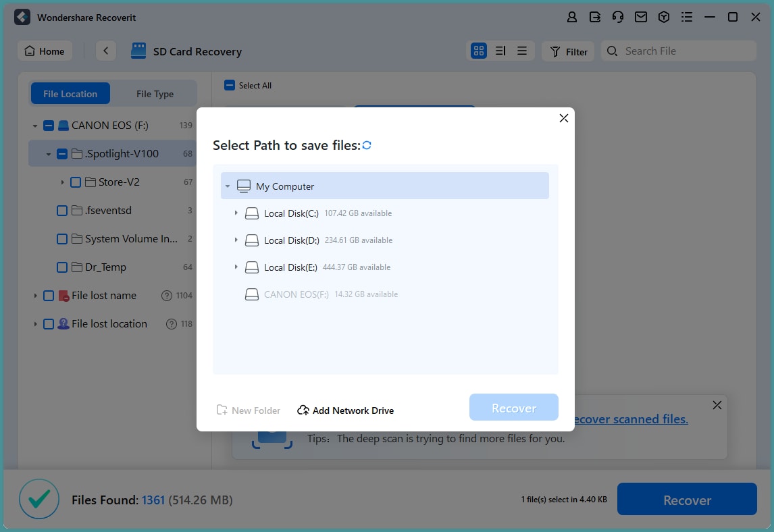Expand Local Disk(E:) in path tree
This screenshot has width=774, height=532.
tap(236, 267)
